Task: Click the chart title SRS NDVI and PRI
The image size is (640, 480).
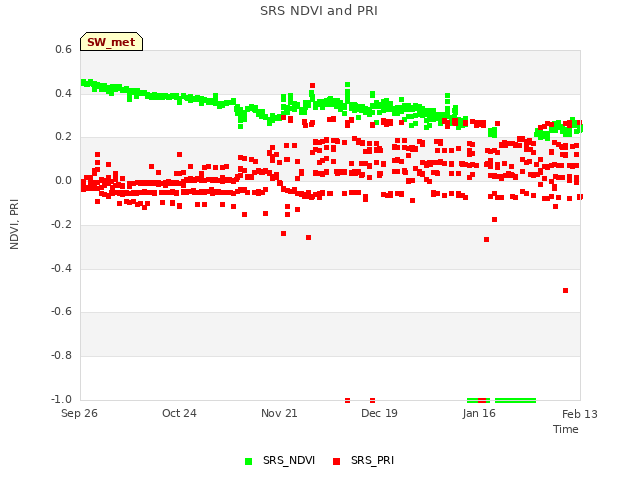Action: [x=319, y=11]
